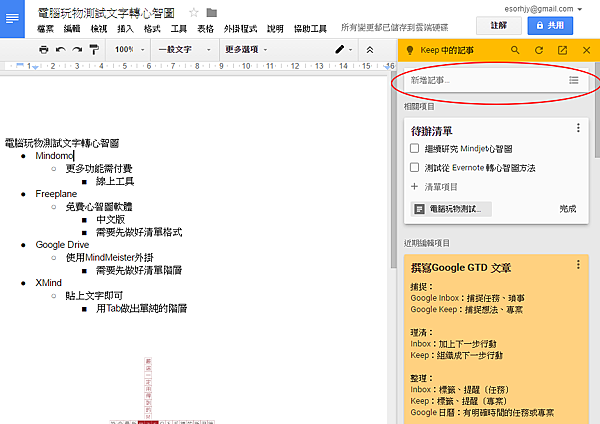Image resolution: width=600 pixels, height=424 pixels.
Task: Click the document title 電腦玩物測試文字轉心智圖
Action: (106, 13)
